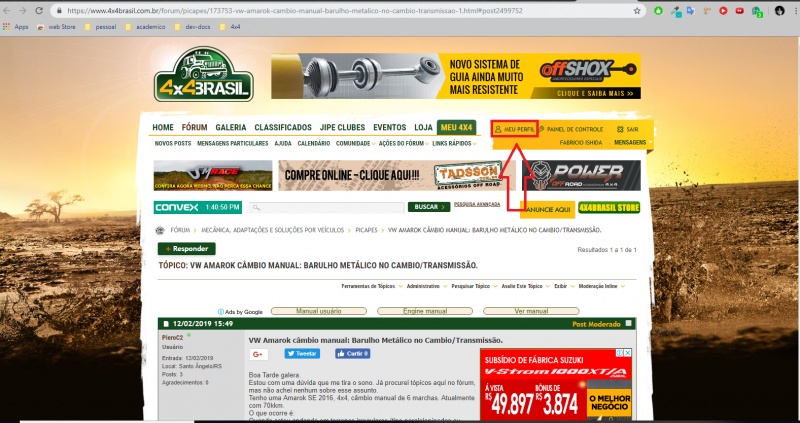
Task: Tick the Post Moderado checkbox
Action: [629, 324]
